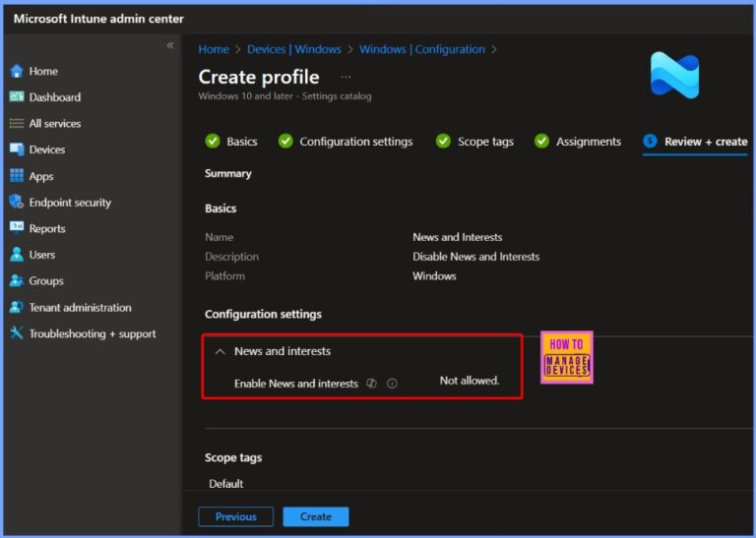
Task: Click the profile name 'News and Interests'
Action: [457, 237]
